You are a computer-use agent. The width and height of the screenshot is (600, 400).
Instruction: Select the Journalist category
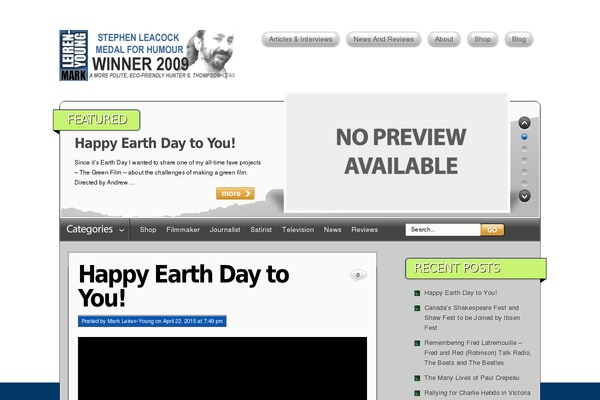pyautogui.click(x=225, y=230)
